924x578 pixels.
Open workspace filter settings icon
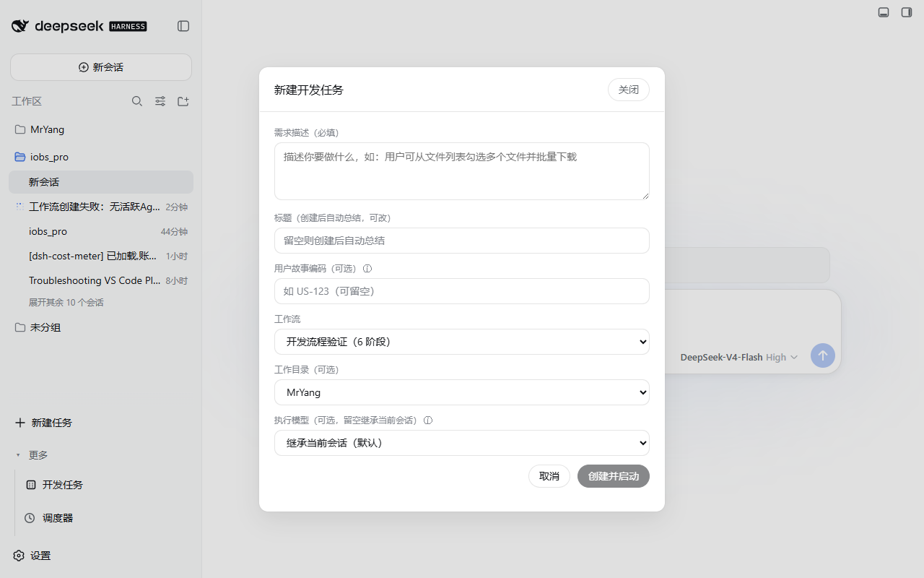point(160,101)
